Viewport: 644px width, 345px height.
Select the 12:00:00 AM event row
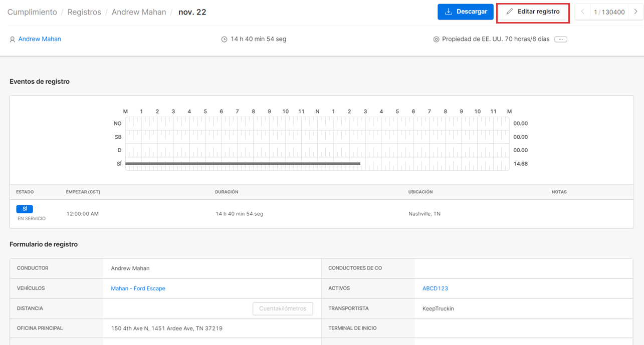(x=83, y=214)
